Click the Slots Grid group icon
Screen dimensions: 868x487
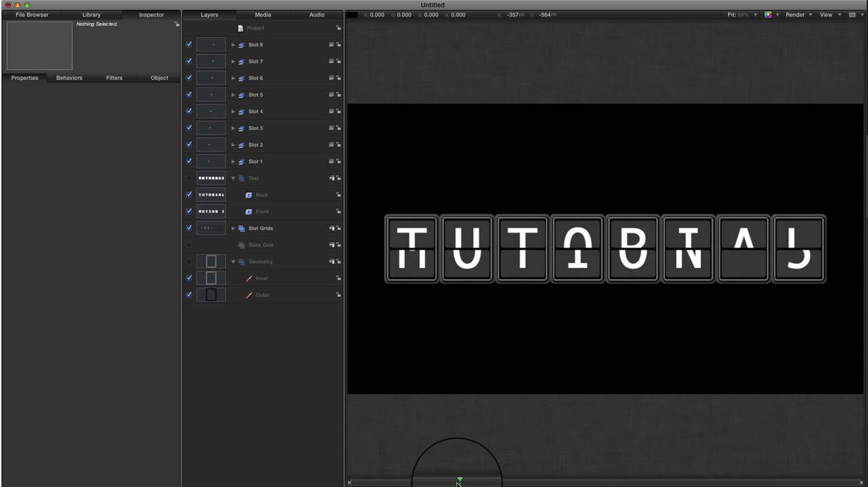(241, 245)
